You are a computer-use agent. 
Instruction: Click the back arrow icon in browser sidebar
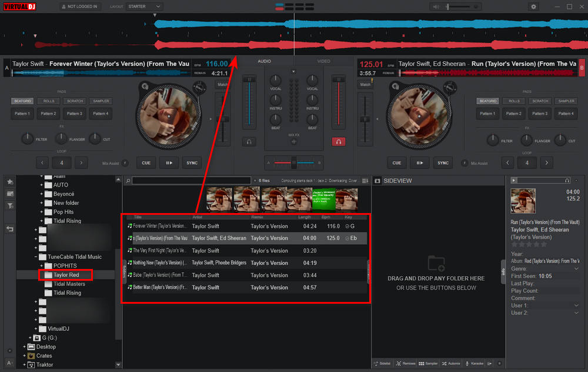tap(10, 228)
